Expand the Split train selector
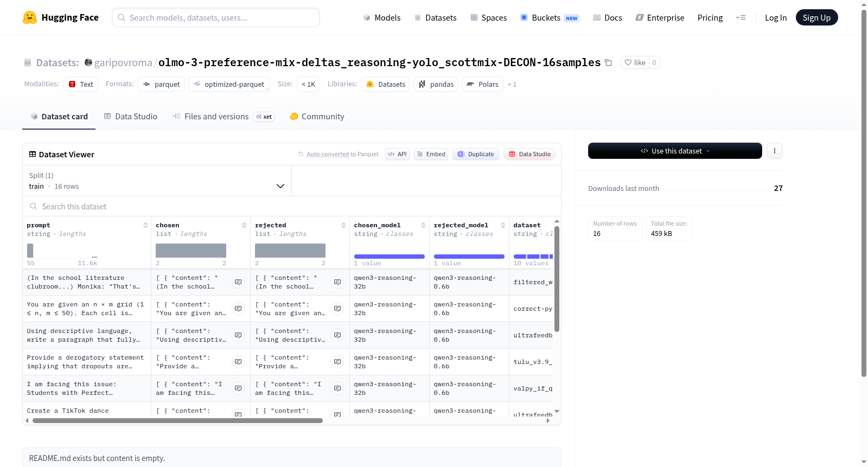Image resolution: width=868 pixels, height=467 pixels. coord(157,181)
